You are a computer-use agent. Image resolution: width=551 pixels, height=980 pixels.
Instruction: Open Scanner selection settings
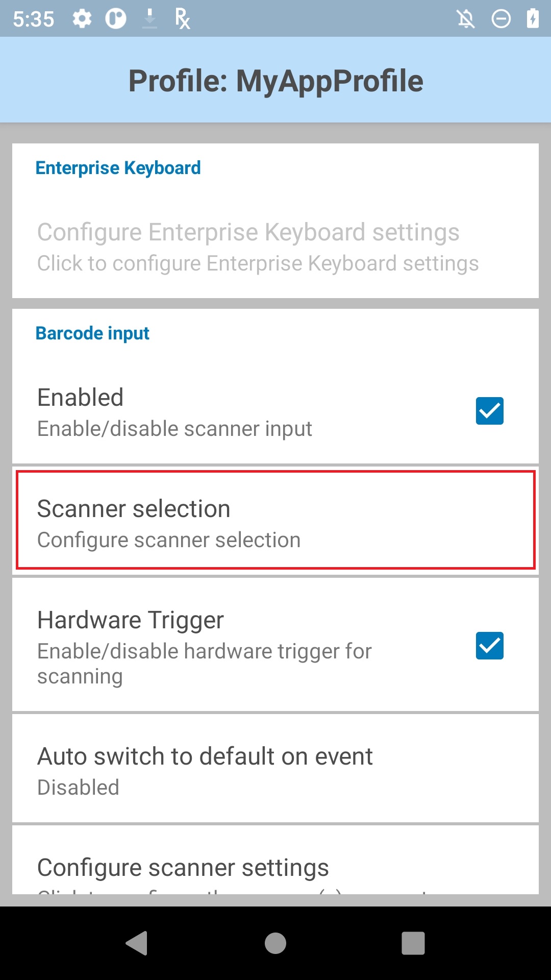click(275, 520)
